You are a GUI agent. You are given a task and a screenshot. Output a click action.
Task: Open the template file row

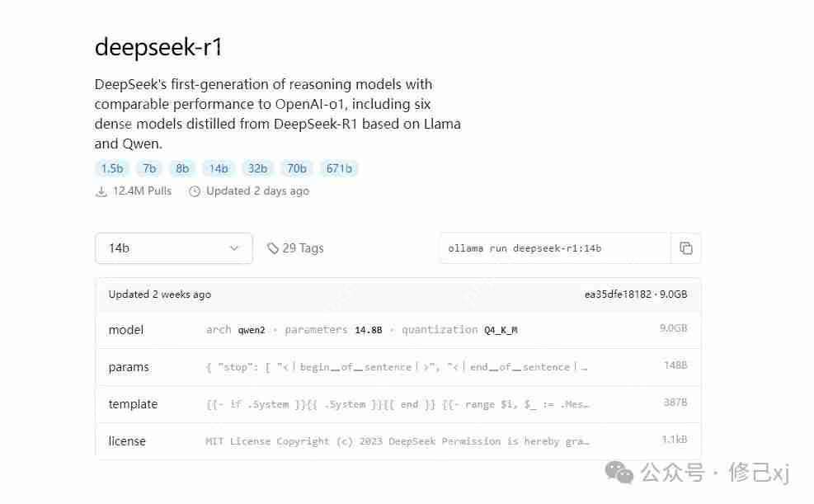tap(398, 404)
